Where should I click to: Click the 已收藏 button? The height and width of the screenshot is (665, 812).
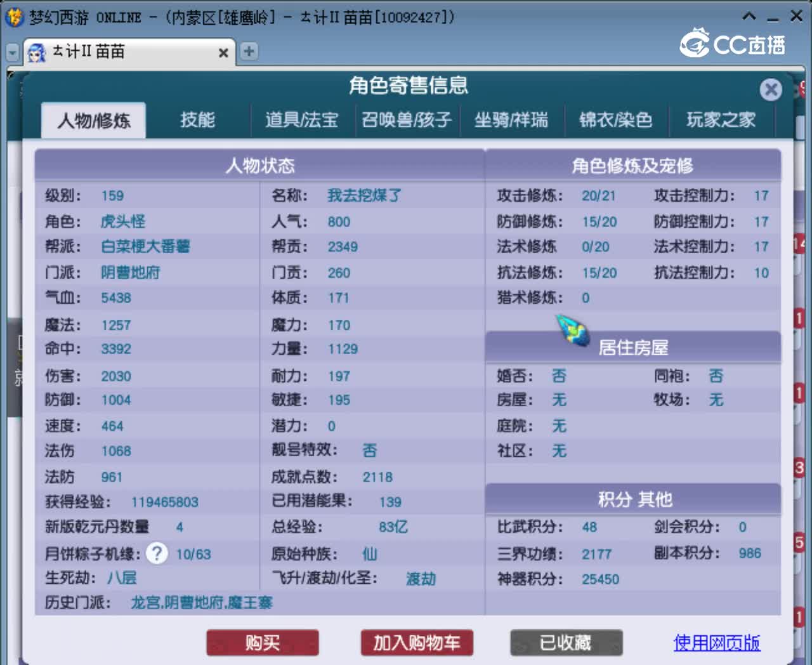pyautogui.click(x=566, y=643)
